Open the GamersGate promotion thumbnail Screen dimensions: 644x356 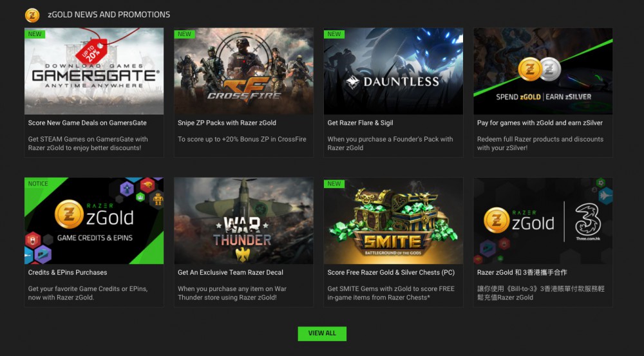point(94,71)
